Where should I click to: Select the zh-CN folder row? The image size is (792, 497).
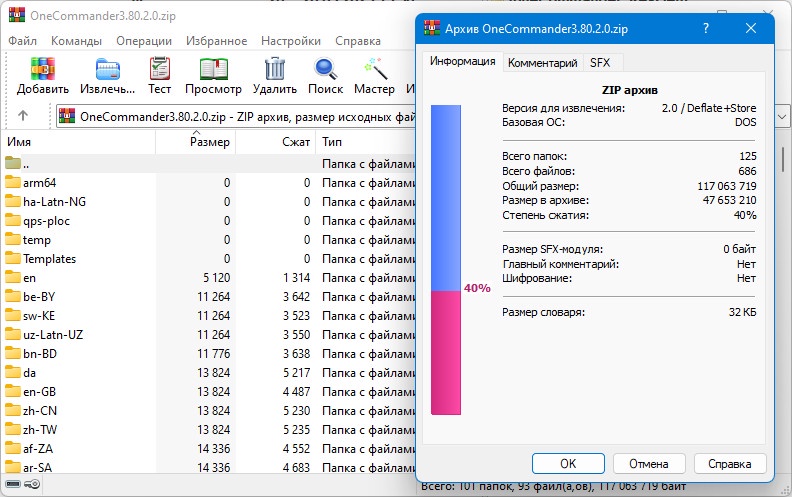[x=209, y=411]
